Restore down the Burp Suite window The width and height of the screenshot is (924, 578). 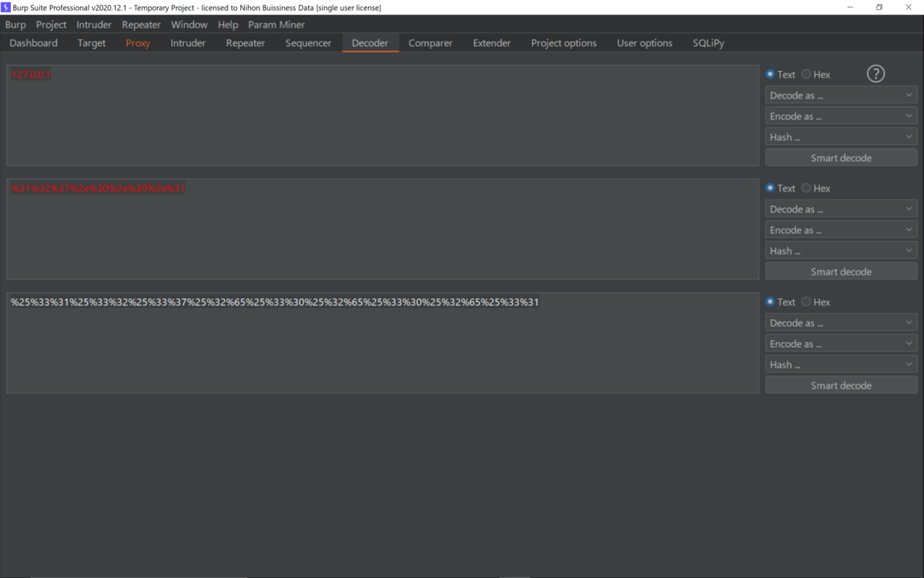pyautogui.click(x=879, y=7)
